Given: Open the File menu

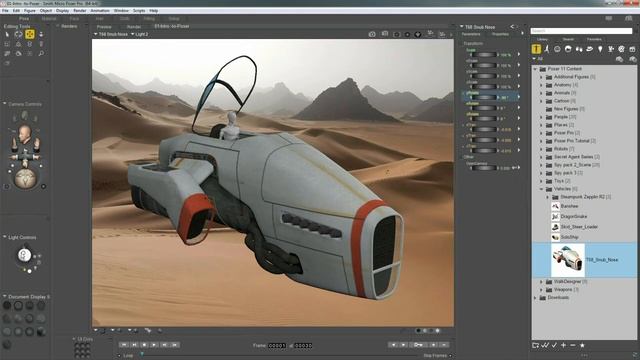Looking at the screenshot, I should tap(5, 11).
